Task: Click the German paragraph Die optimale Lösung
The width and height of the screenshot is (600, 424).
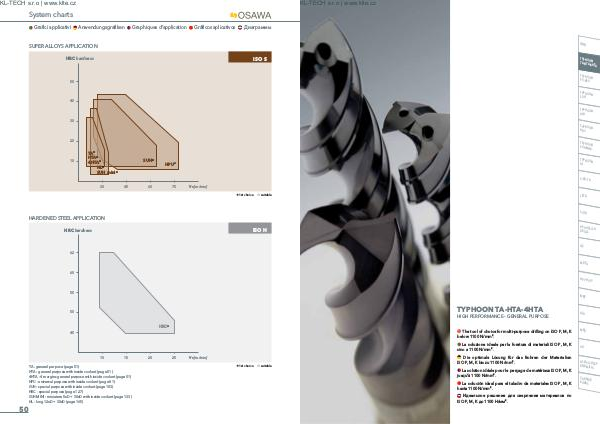Action: tap(514, 360)
